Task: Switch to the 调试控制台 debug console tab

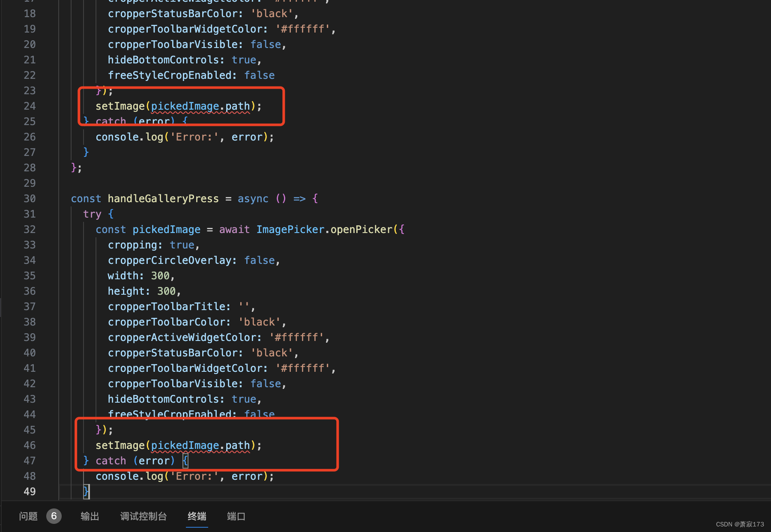Action: click(143, 516)
